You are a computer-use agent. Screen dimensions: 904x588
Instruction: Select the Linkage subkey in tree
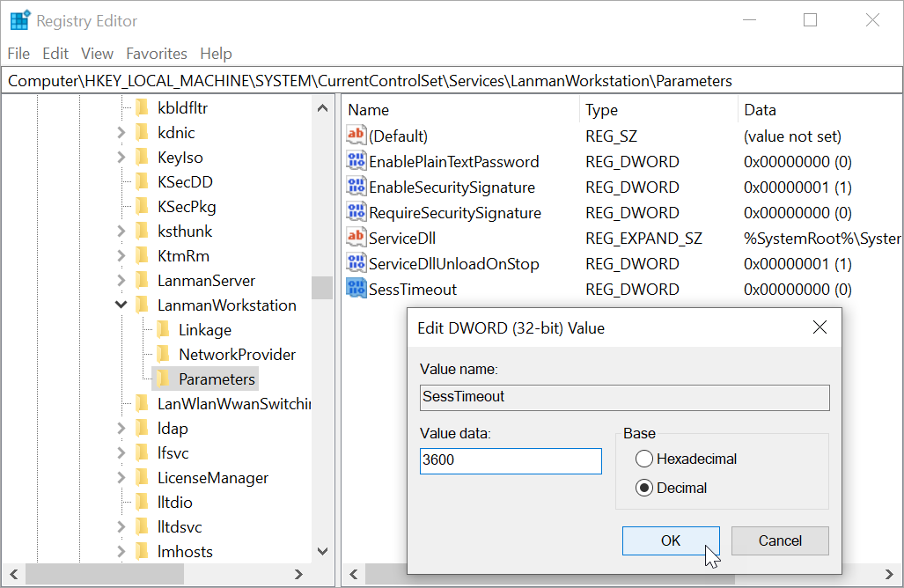click(x=204, y=330)
